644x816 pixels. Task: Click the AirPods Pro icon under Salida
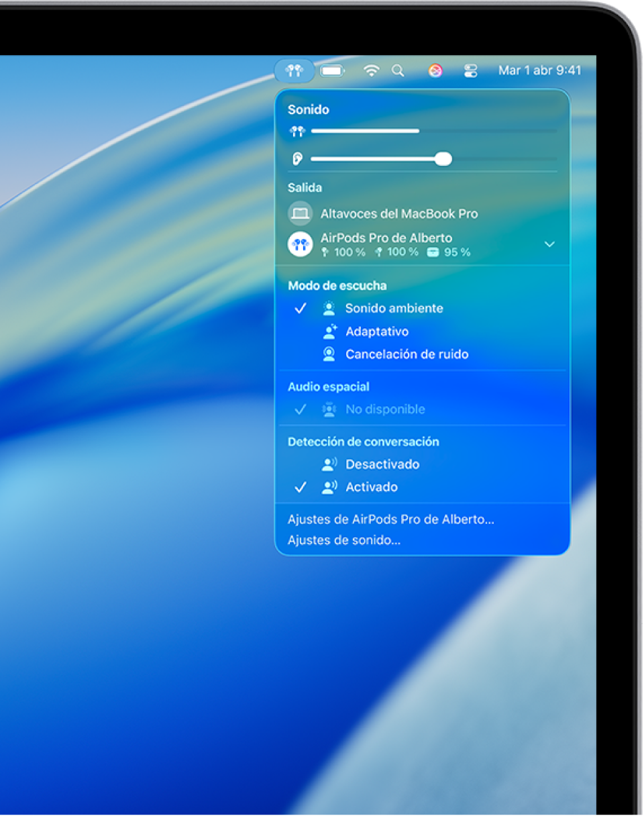coord(300,244)
